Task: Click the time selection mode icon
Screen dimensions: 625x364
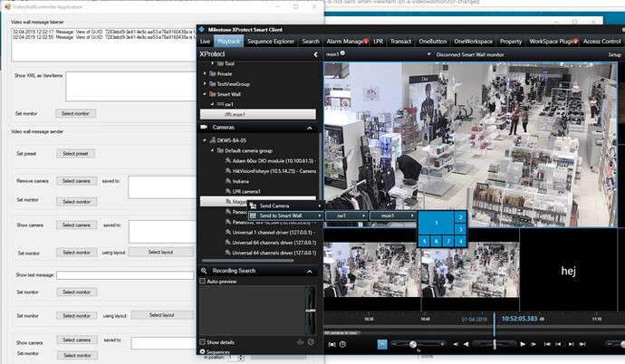Action: pyautogui.click(x=332, y=344)
